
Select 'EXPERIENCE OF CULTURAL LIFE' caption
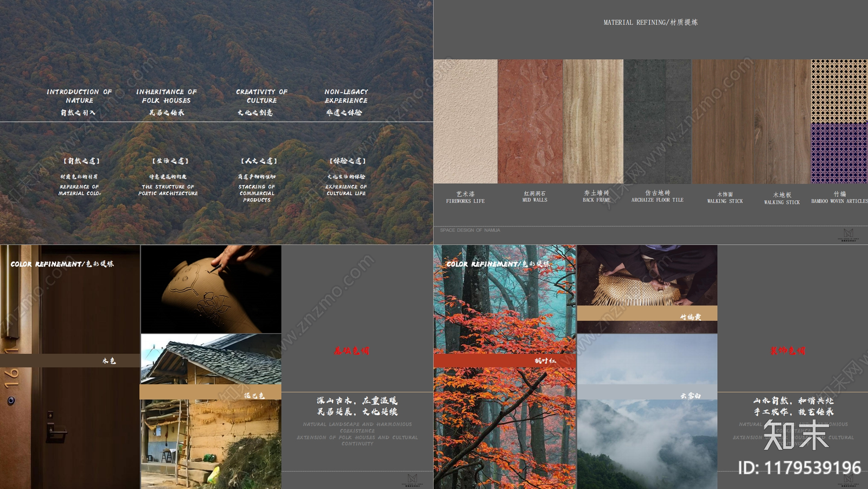tap(346, 190)
